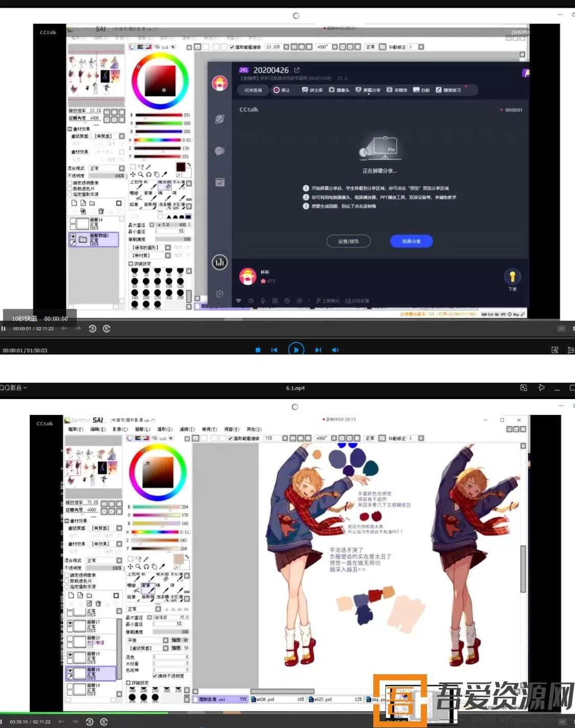Image resolution: width=575 pixels, height=728 pixels.
Task: Open the 圖層(L) menu in lower SAI
Action: point(142,429)
